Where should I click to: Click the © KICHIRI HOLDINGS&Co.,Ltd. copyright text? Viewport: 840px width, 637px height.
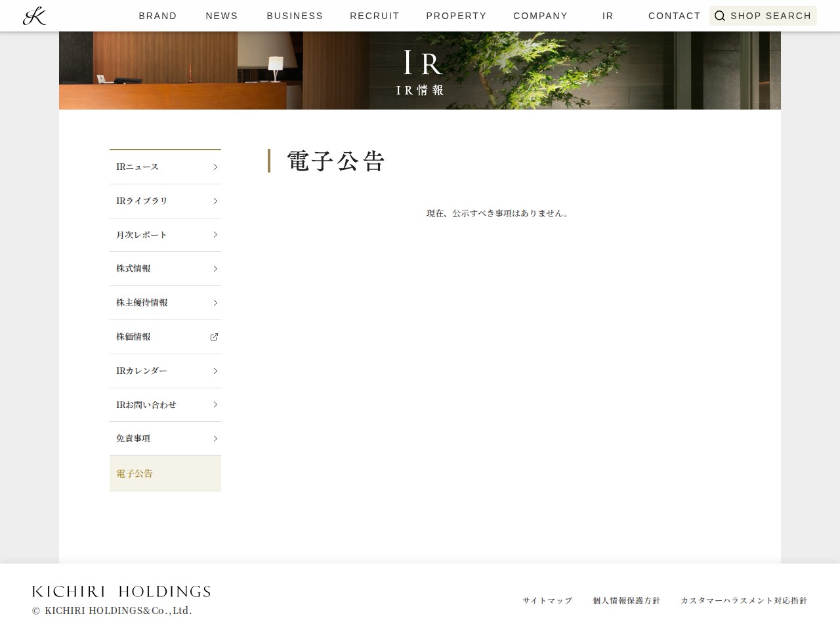(112, 611)
